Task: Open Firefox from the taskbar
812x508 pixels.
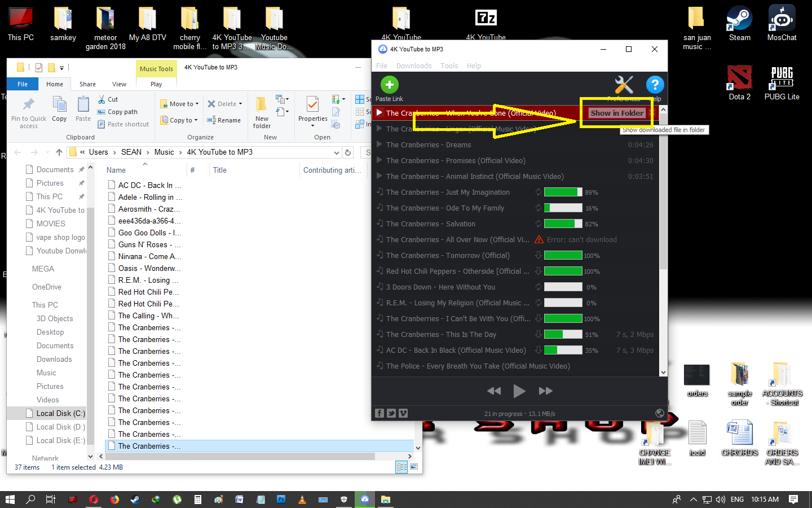Action: tap(114, 500)
